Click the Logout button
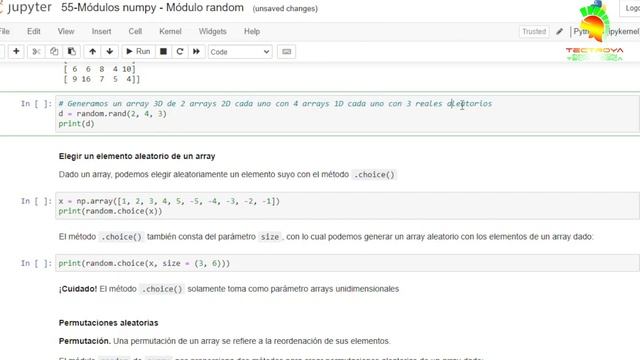The width and height of the screenshot is (640, 360). [x=631, y=8]
